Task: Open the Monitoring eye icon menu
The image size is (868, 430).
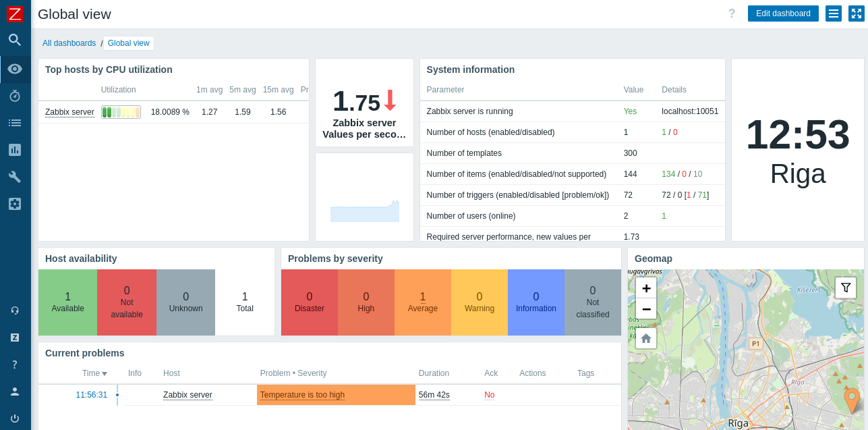Action: pos(15,69)
